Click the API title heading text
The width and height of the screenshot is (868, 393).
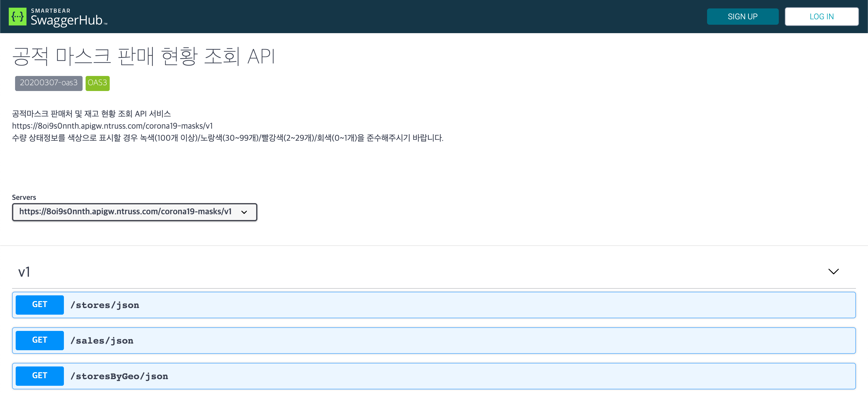(x=144, y=56)
